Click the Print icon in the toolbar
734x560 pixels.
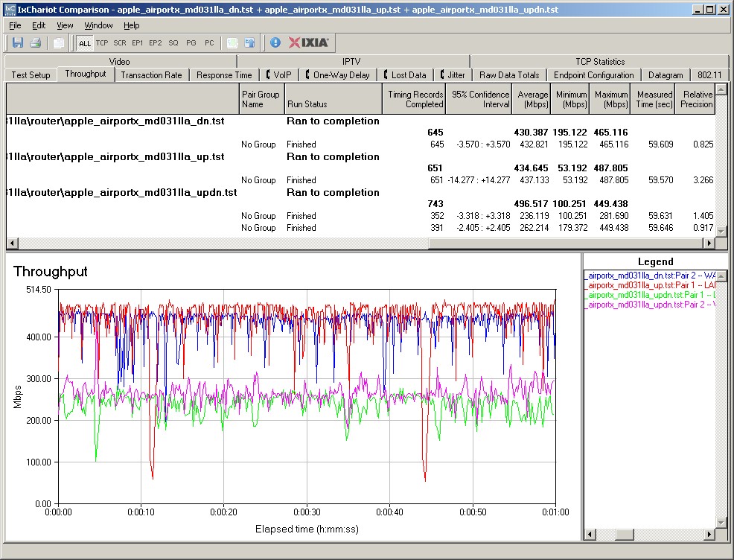click(36, 43)
